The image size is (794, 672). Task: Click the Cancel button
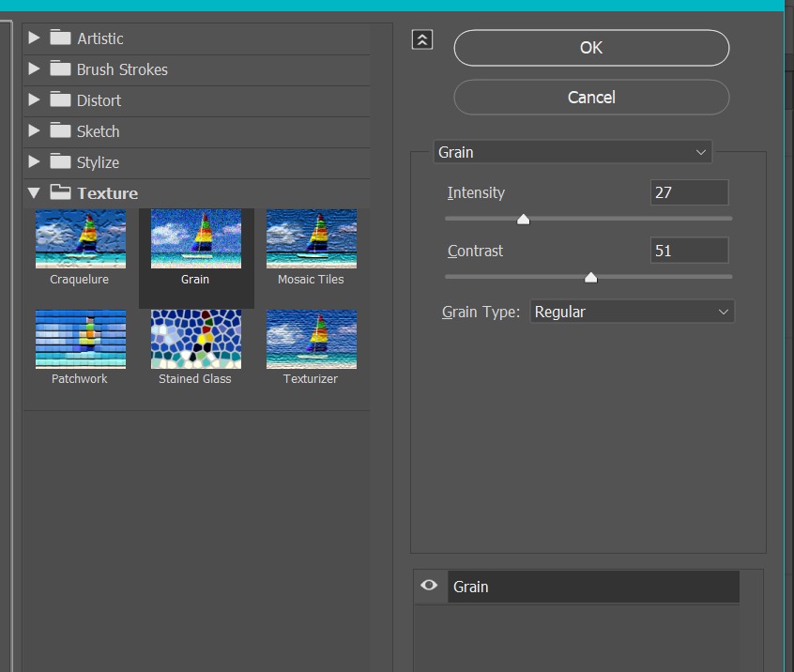[591, 97]
